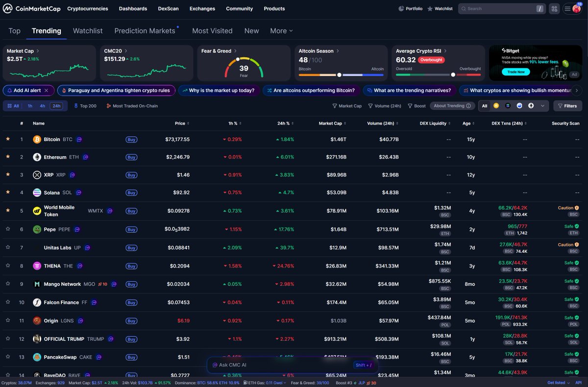Open the Boost filter
Screen dimensions: 588x387
tap(416, 106)
